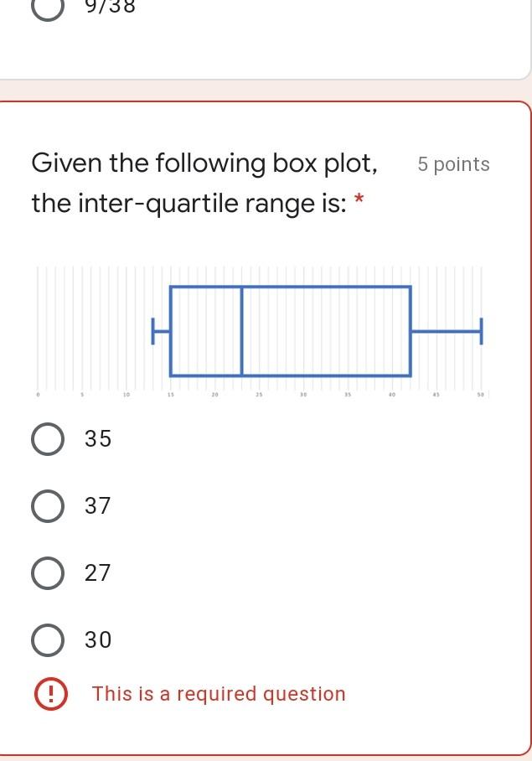The height and width of the screenshot is (761, 532).
Task: Click the axis label 50 on plot
Action: pos(480,395)
